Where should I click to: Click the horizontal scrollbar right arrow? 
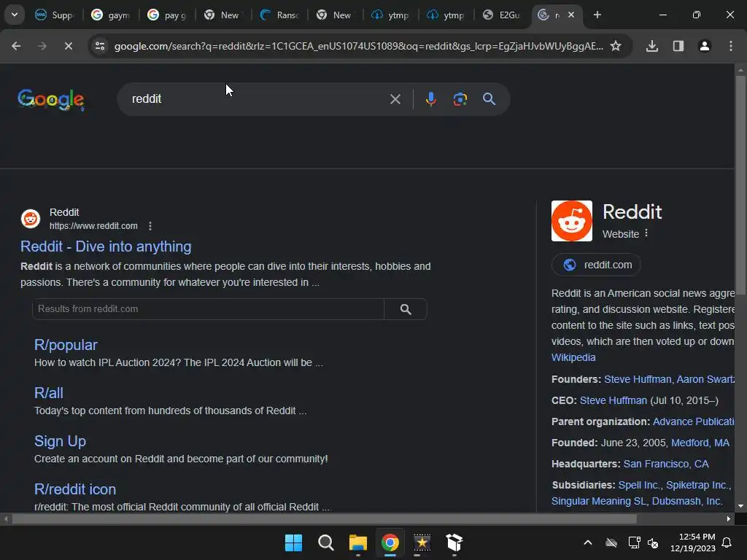pos(729,518)
